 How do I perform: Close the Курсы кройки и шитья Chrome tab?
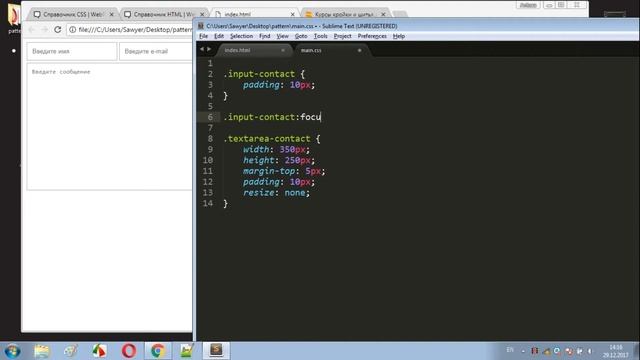coord(383,14)
